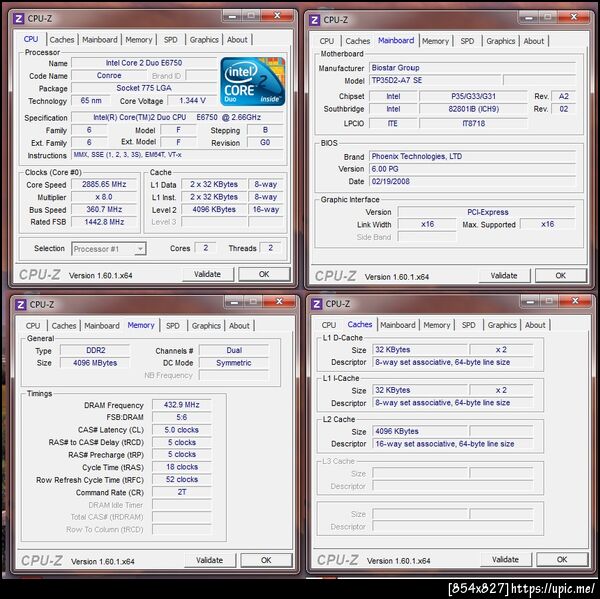
Task: Click BIOS brand 'Phoenix Technologies, LTD'
Action: coord(473,156)
